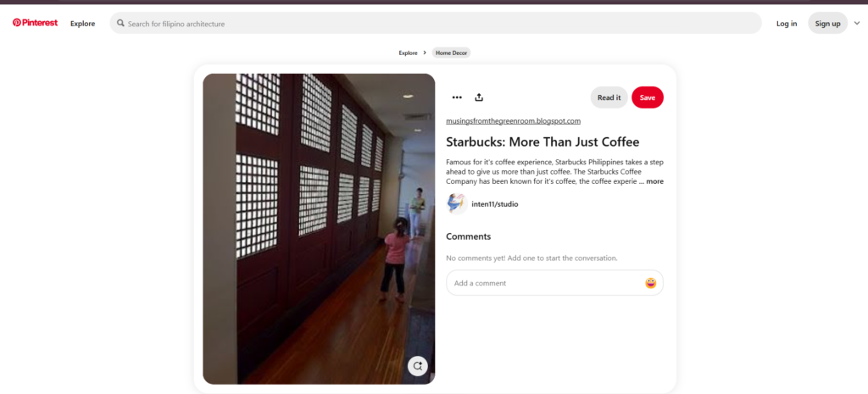Click the Comments heading
Viewport: 868px width, 394px height.
pyautogui.click(x=468, y=236)
